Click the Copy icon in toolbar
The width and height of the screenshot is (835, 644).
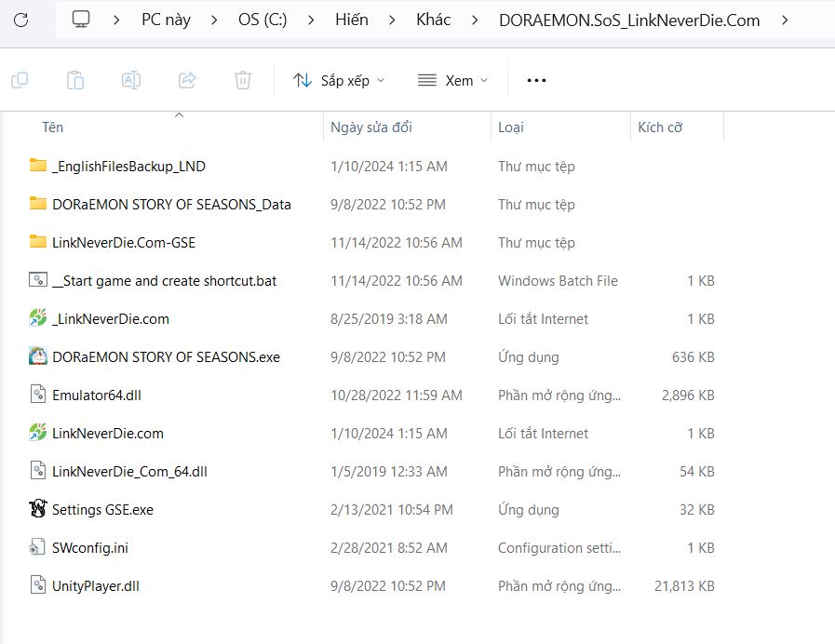(x=20, y=80)
